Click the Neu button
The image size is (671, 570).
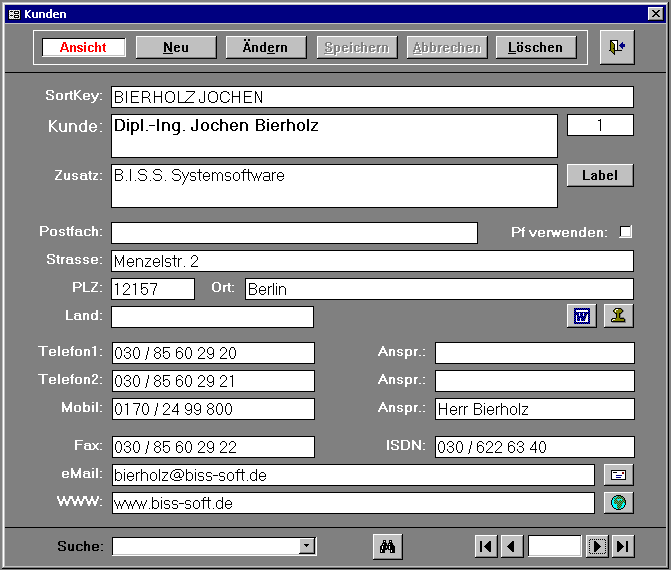[x=176, y=47]
